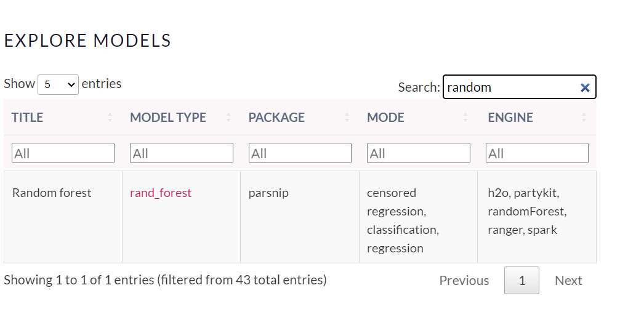Sort by the Mode column sort arrows
The width and height of the screenshot is (644, 317).
pyautogui.click(x=465, y=118)
